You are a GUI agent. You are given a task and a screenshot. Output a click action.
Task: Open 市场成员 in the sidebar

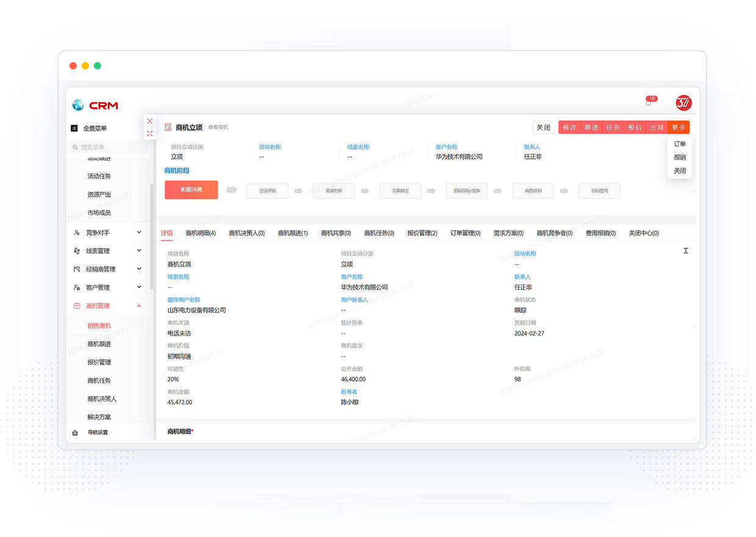tap(99, 213)
